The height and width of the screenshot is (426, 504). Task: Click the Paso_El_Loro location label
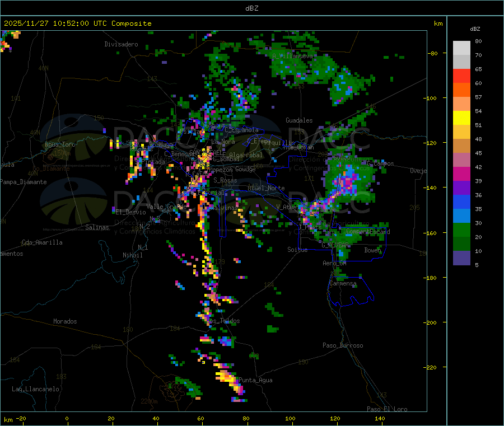click(387, 409)
